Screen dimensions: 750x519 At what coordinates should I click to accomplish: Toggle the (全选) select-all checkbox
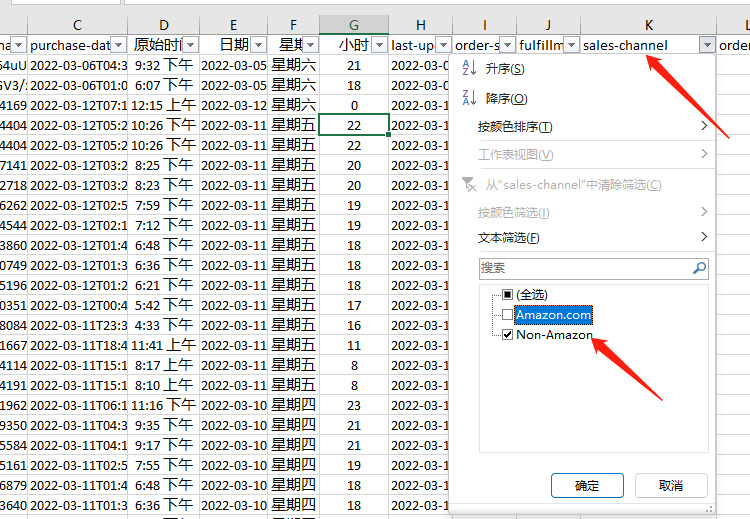(x=507, y=294)
